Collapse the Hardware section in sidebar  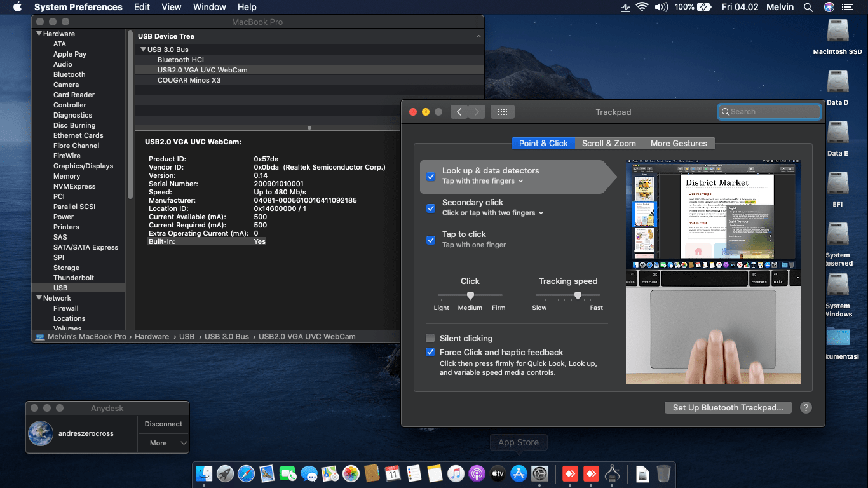pyautogui.click(x=39, y=34)
